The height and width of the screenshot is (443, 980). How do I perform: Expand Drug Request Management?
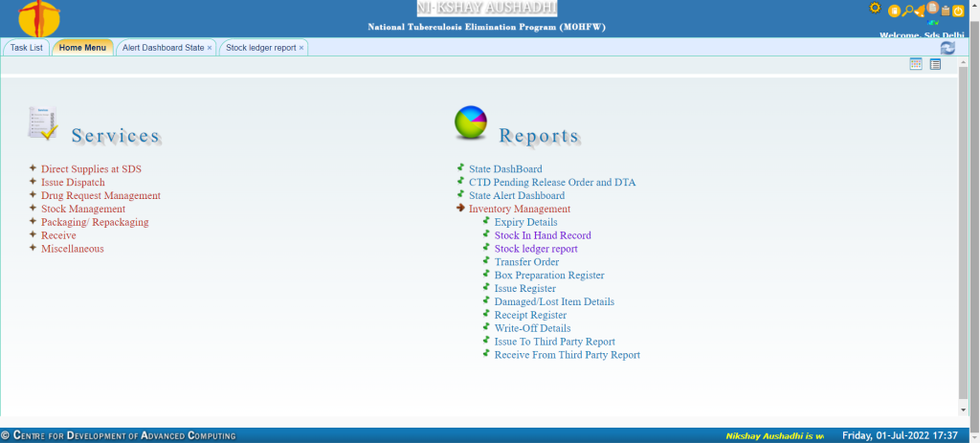pos(100,195)
